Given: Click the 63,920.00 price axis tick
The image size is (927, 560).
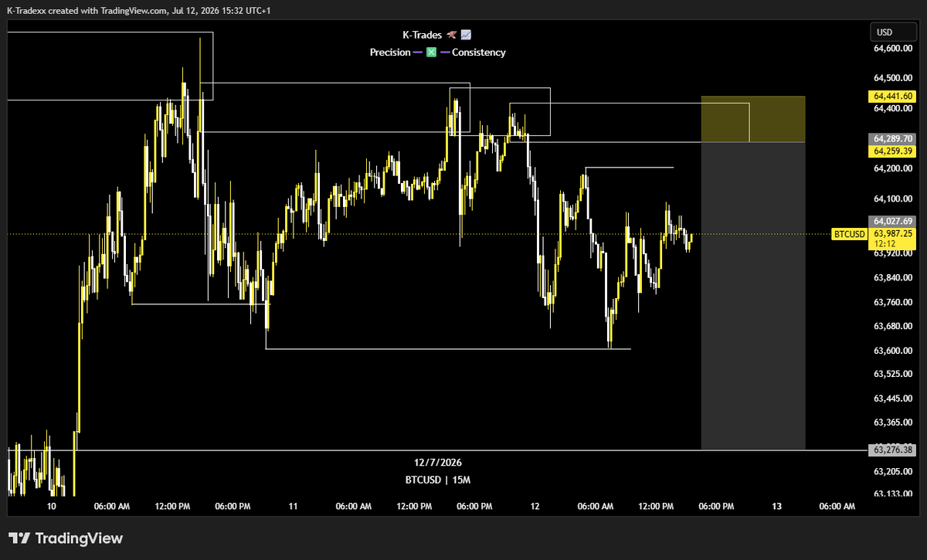Looking at the screenshot, I should (892, 253).
